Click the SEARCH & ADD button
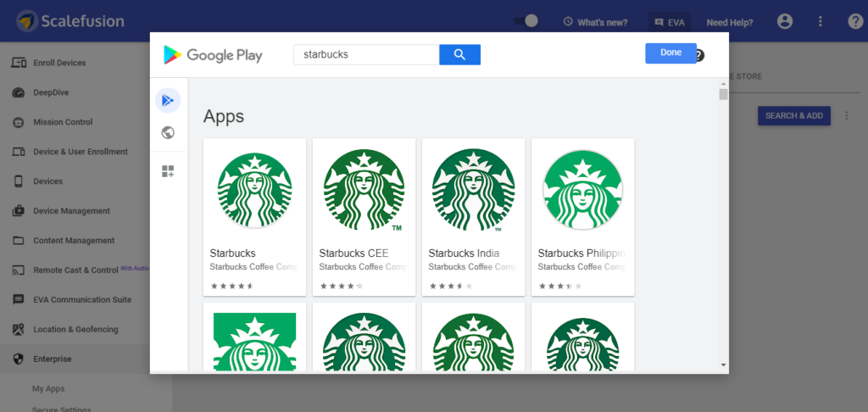868x412 pixels. click(x=793, y=116)
